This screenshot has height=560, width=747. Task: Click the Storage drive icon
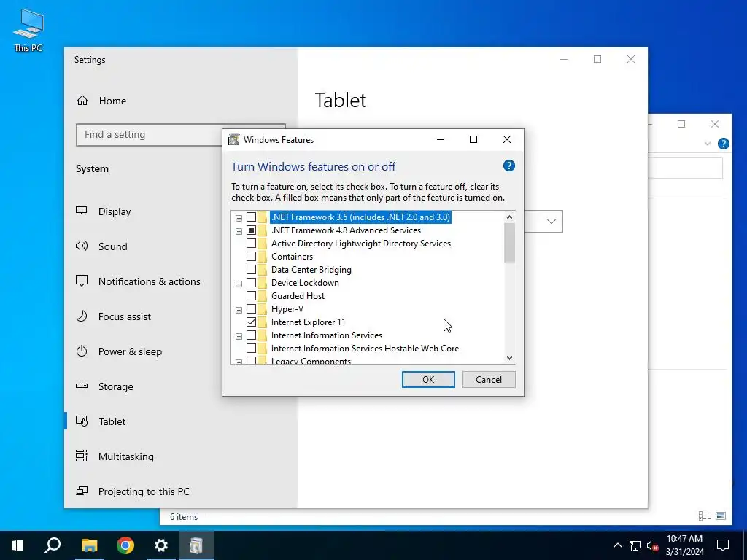[x=82, y=386]
